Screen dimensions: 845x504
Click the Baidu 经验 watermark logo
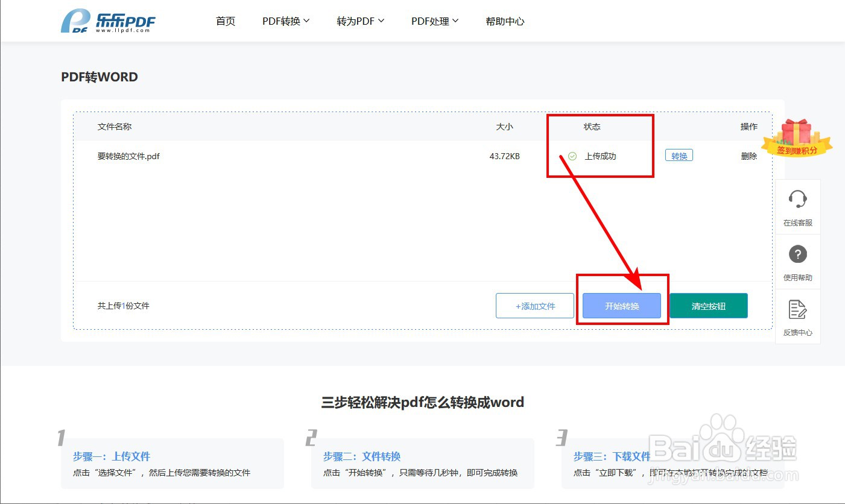[718, 449]
